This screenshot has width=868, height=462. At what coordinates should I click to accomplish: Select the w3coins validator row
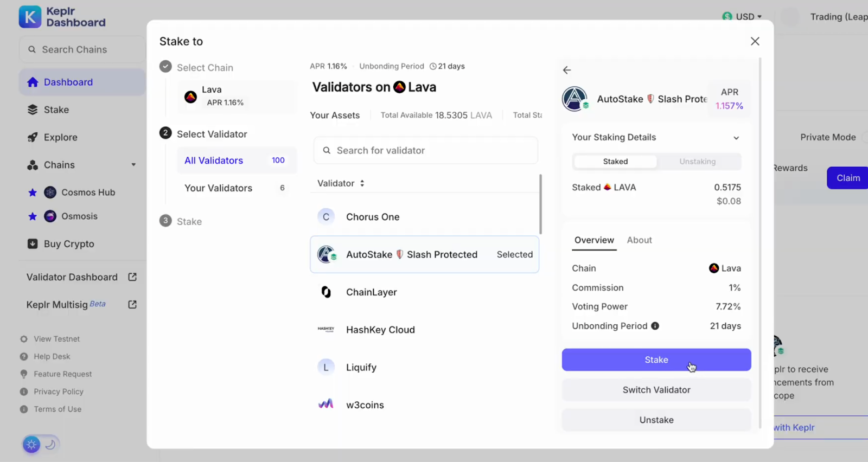click(424, 405)
